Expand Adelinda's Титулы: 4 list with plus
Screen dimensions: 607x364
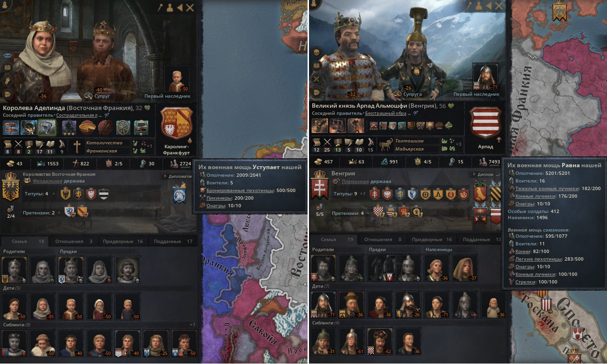point(53,194)
